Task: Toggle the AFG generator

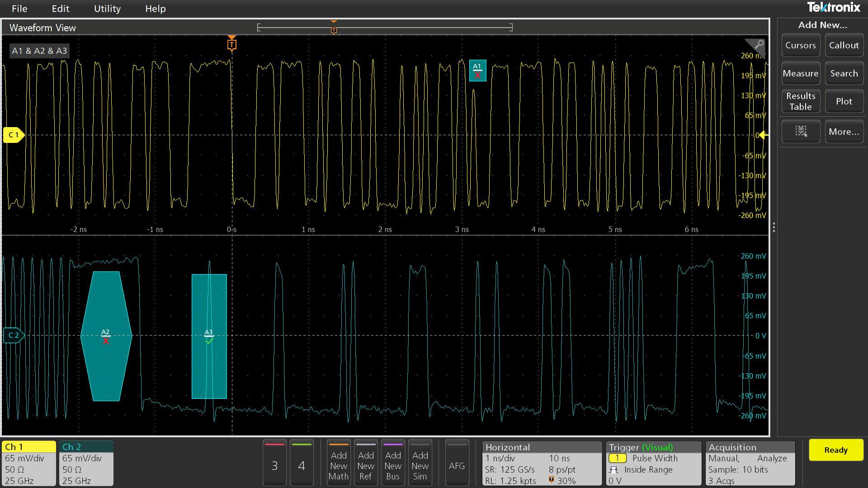Action: point(457,463)
